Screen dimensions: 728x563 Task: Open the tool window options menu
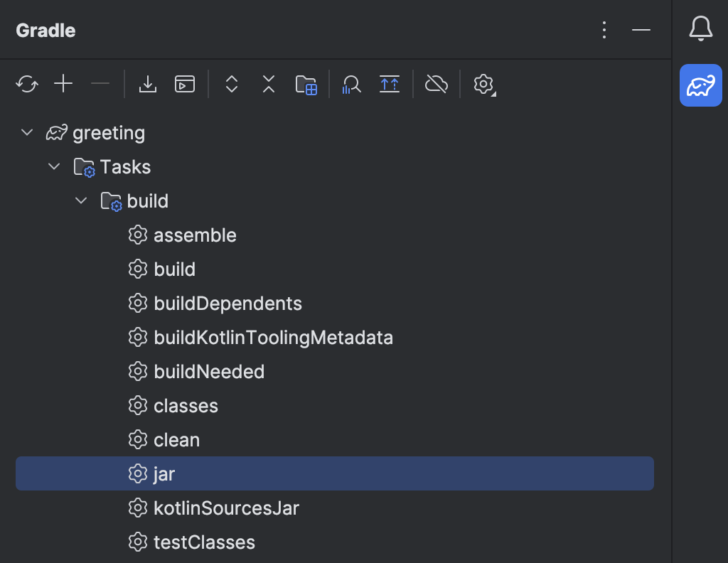604,30
